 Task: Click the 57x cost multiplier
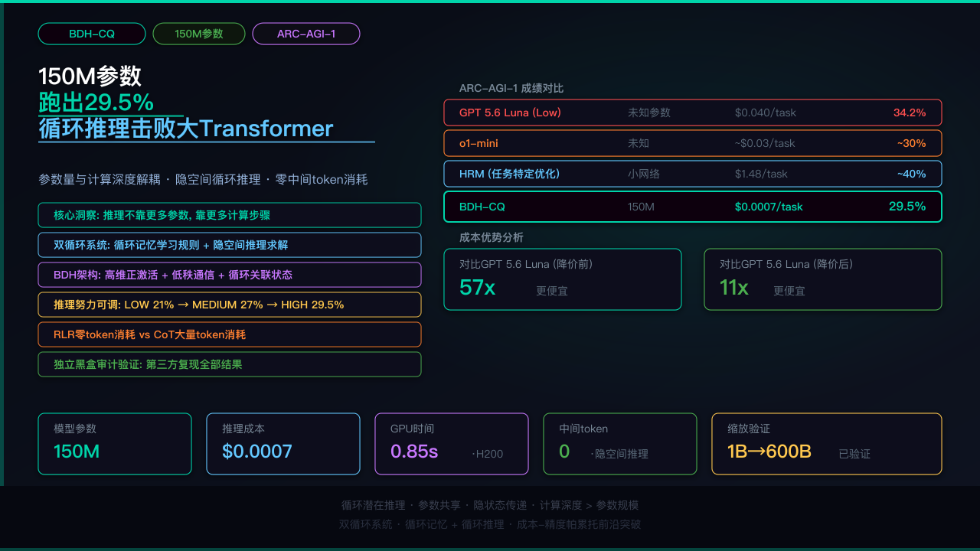pos(477,288)
